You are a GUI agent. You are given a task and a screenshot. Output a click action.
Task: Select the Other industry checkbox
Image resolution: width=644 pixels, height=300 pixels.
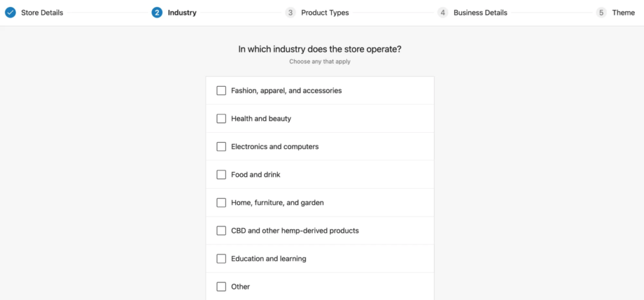tap(221, 287)
